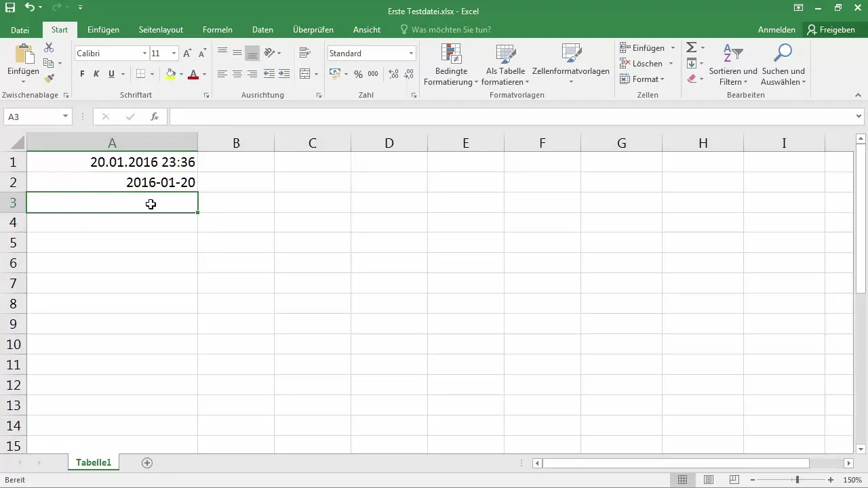868x488 pixels.
Task: Click the Format Painter brush icon
Action: point(49,79)
